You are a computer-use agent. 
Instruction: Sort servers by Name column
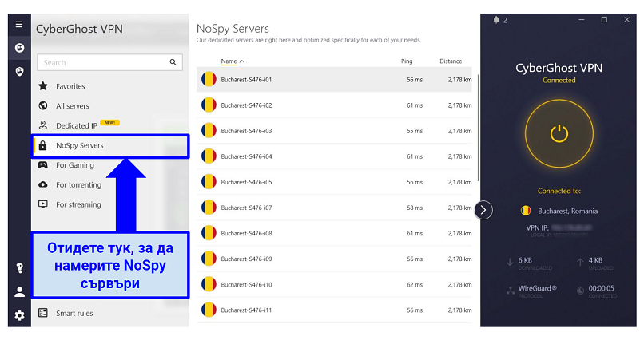pos(233,61)
